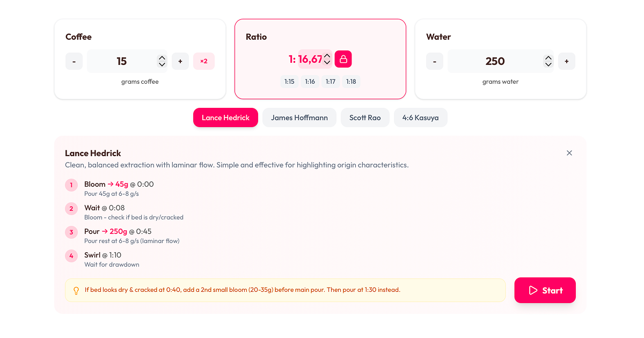The height and width of the screenshot is (338, 644).
Task: Decrease water with the minus icon
Action: [x=434, y=61]
